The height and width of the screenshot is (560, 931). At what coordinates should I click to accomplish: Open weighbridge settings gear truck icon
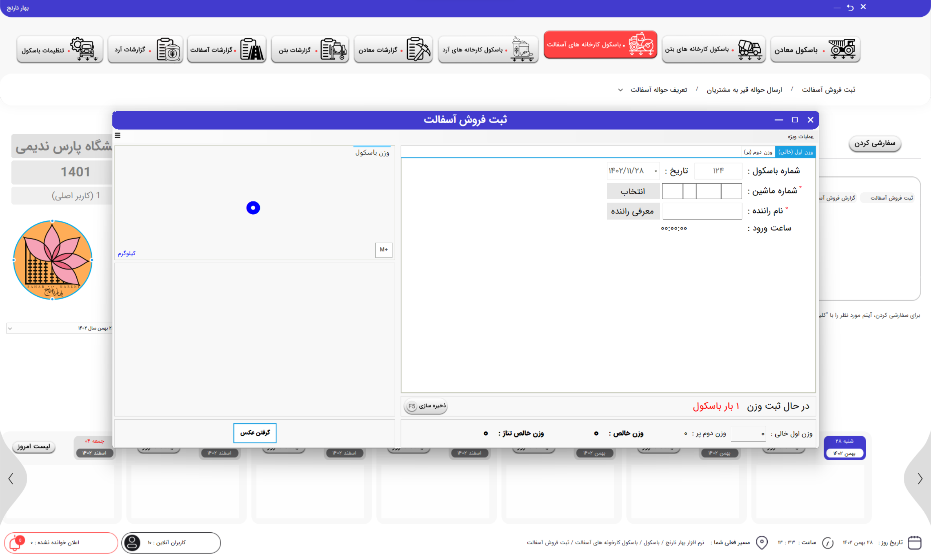pyautogui.click(x=84, y=49)
